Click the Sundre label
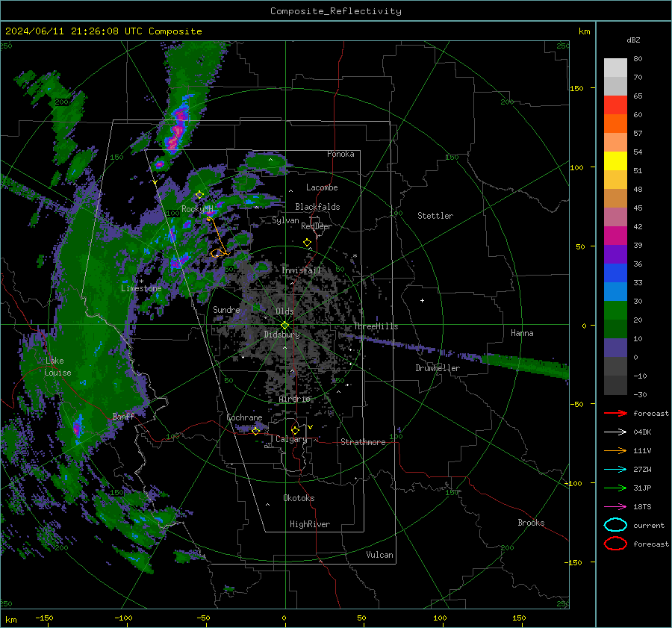The image size is (672, 628). [226, 309]
